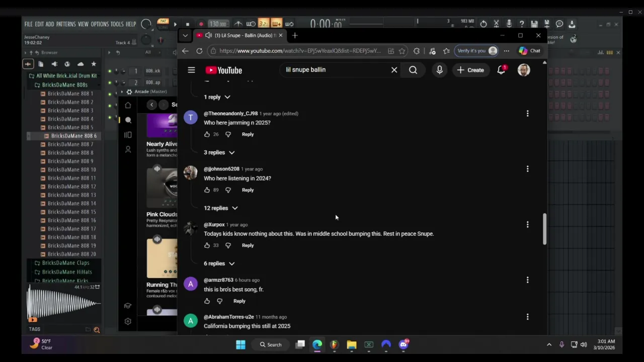Click the YouTube logo
The image size is (644, 362).
click(x=223, y=70)
